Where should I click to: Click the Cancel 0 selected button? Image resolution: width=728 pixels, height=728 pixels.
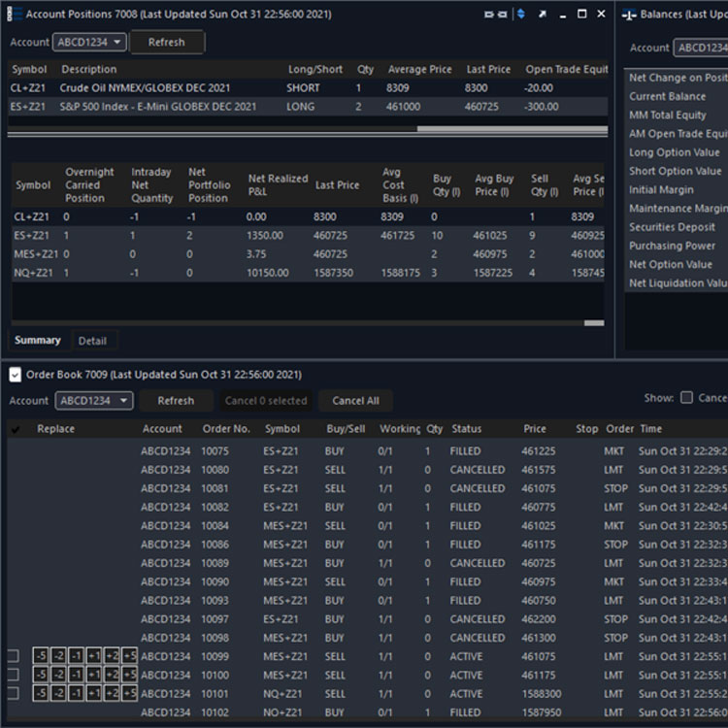tap(266, 400)
